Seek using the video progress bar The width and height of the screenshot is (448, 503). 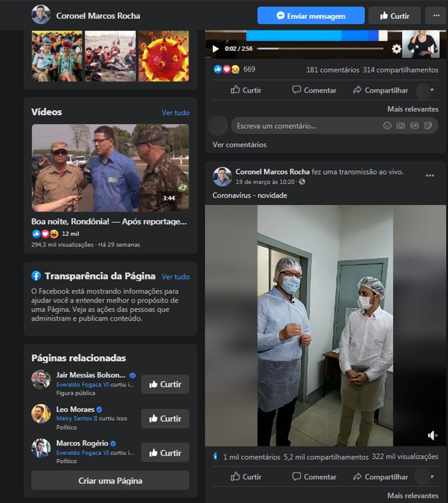click(x=320, y=49)
